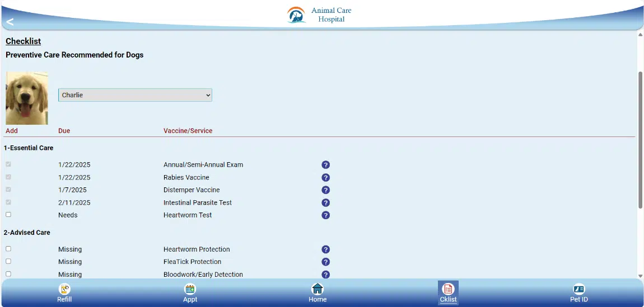
Task: Tick the FleaTick Protection checkbox
Action: [x=8, y=261]
